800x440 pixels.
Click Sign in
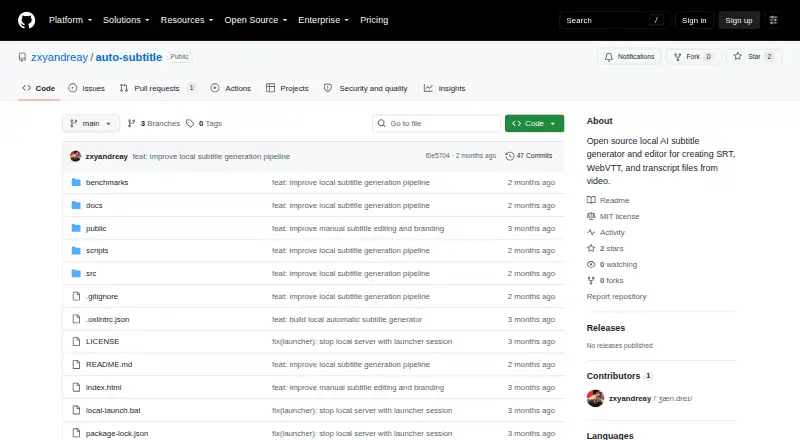pos(694,20)
